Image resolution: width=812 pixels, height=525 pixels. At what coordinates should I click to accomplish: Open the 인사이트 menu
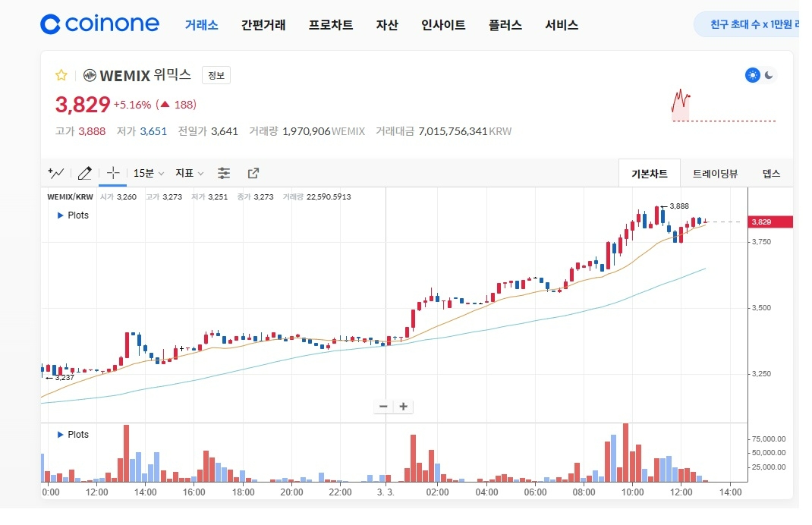(x=443, y=25)
